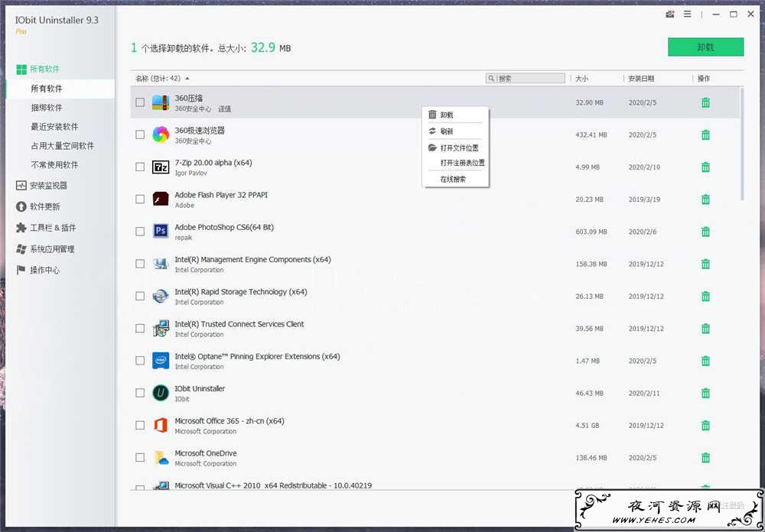Choose 在线搜索 in the context menu
Image resolution: width=765 pixels, height=532 pixels.
click(455, 180)
